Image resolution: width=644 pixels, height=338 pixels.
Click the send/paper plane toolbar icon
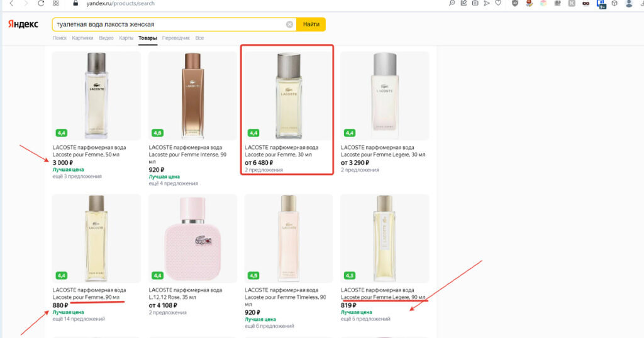point(487,4)
